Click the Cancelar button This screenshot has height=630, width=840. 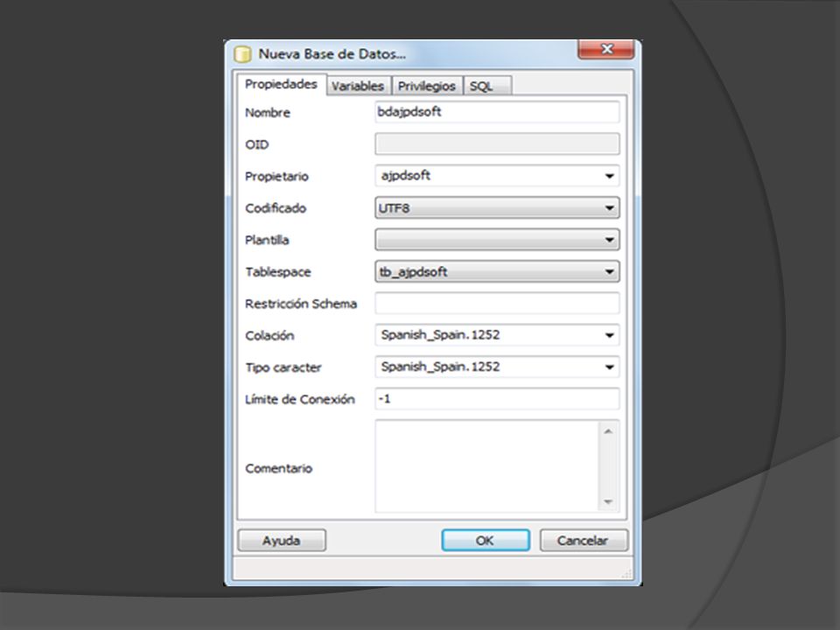(584, 541)
